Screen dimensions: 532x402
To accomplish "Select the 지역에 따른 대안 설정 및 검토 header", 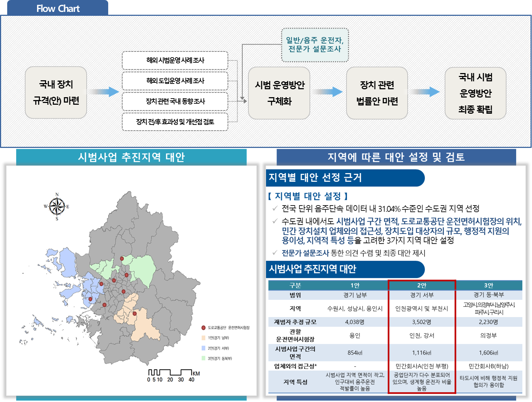I will (396, 157).
